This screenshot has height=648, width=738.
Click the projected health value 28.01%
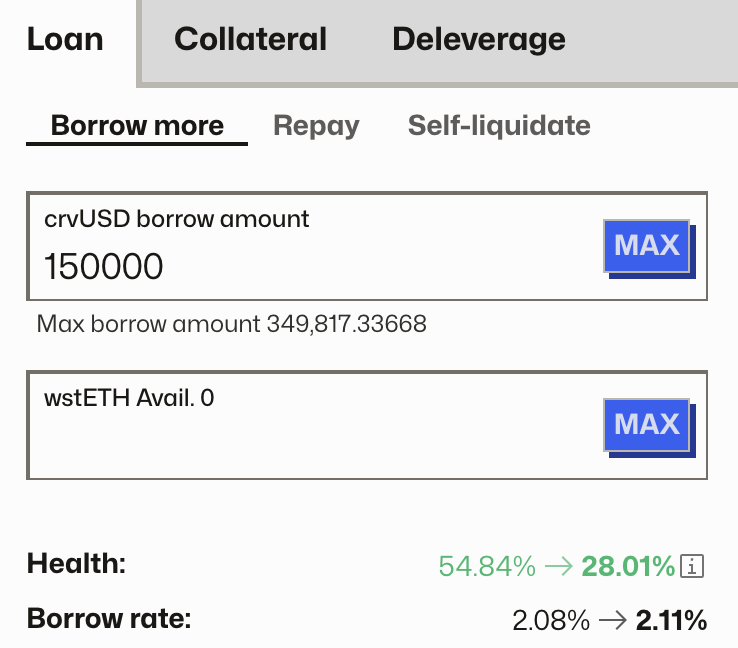[628, 567]
